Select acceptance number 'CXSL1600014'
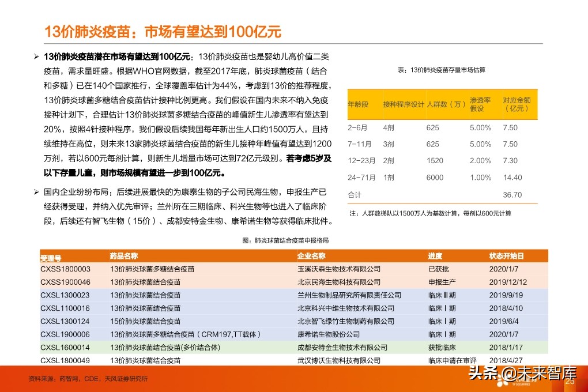The width and height of the screenshot is (588, 392). (x=65, y=348)
